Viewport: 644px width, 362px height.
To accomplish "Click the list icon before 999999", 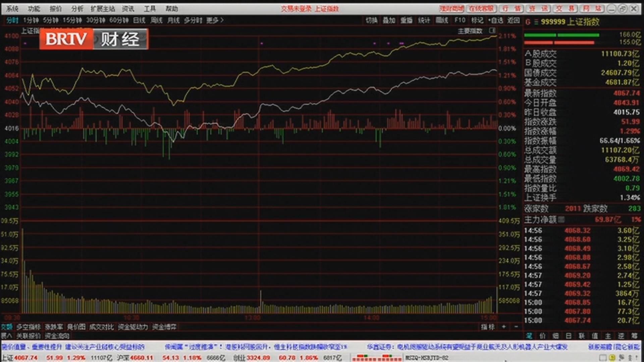I will 536,22.
